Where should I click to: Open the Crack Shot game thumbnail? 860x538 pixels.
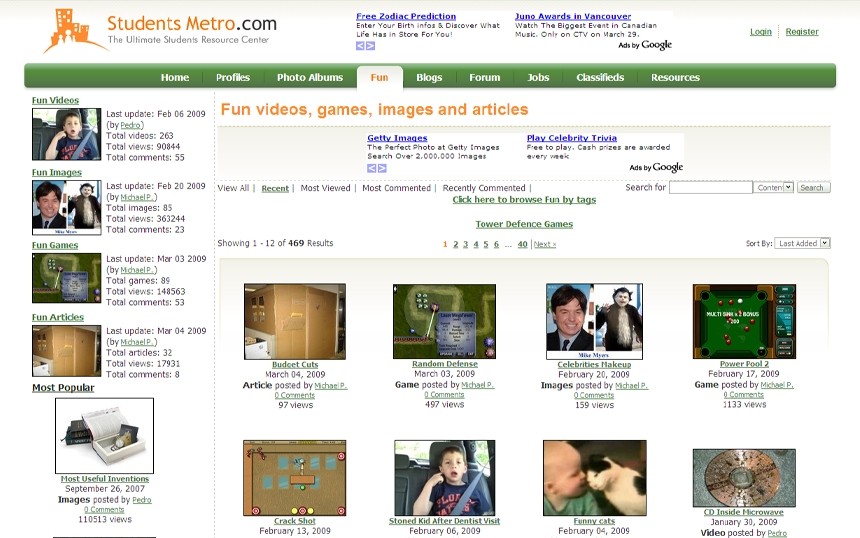(x=295, y=478)
